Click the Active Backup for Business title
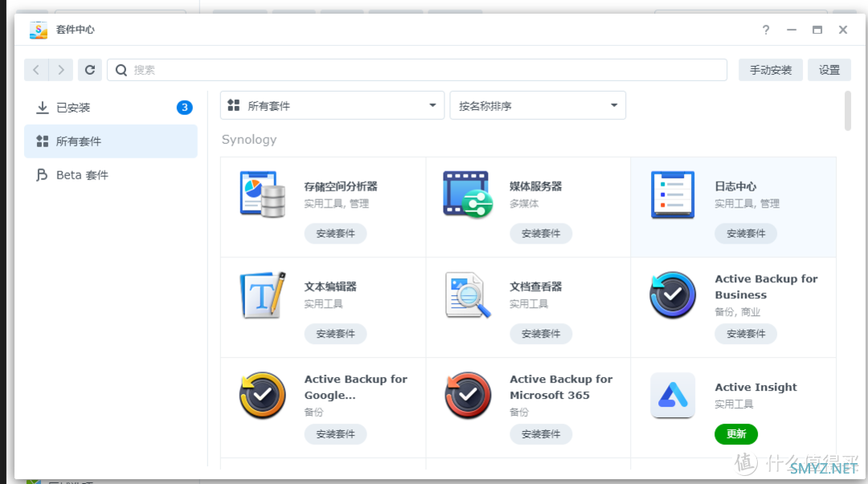Viewport: 868px width, 484px height. pos(766,287)
